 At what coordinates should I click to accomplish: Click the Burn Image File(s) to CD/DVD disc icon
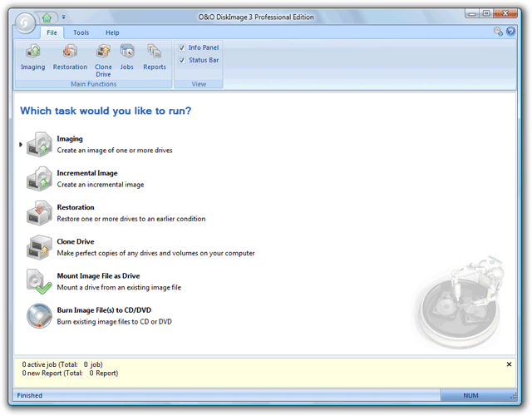click(x=39, y=316)
